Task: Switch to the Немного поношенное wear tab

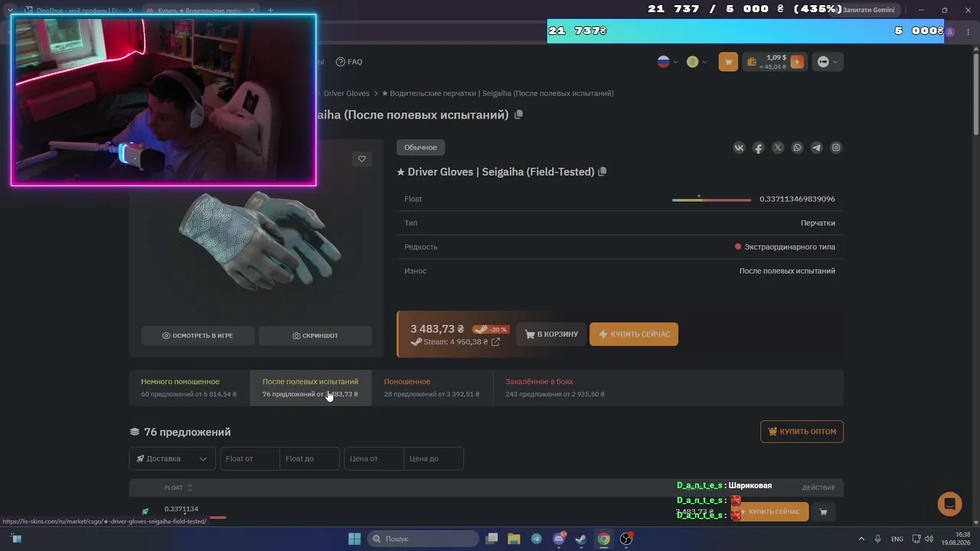Action: pyautogui.click(x=189, y=387)
